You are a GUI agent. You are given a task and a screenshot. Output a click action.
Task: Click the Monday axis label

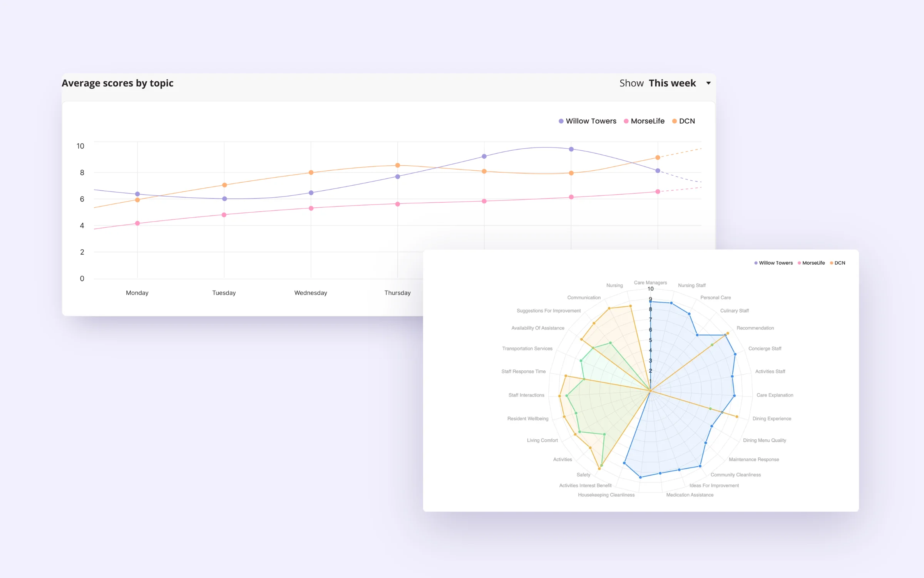137,293
